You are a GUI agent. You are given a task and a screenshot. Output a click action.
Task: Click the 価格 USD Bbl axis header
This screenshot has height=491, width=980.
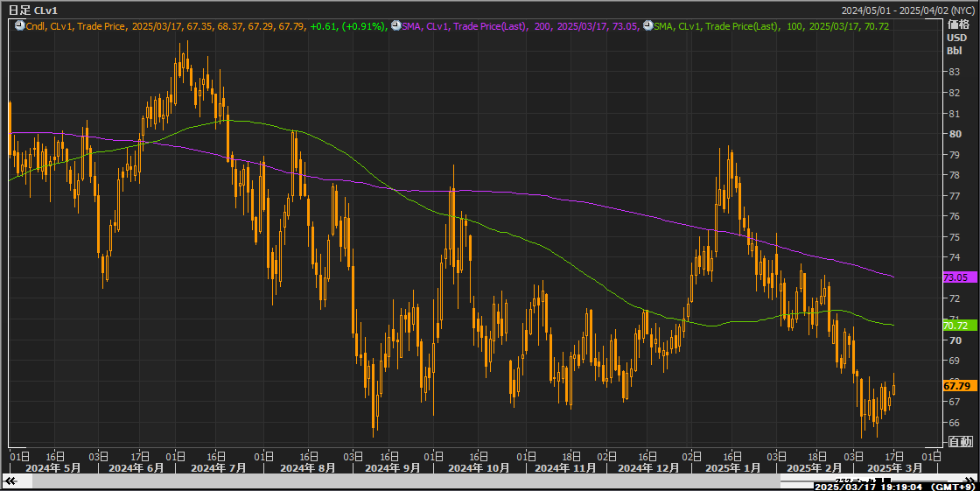click(957, 38)
